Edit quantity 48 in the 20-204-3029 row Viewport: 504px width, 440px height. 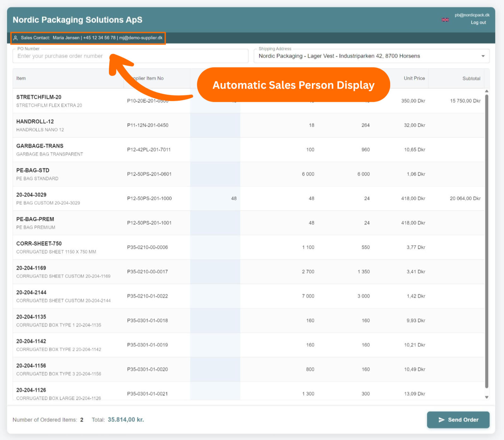[215, 198]
